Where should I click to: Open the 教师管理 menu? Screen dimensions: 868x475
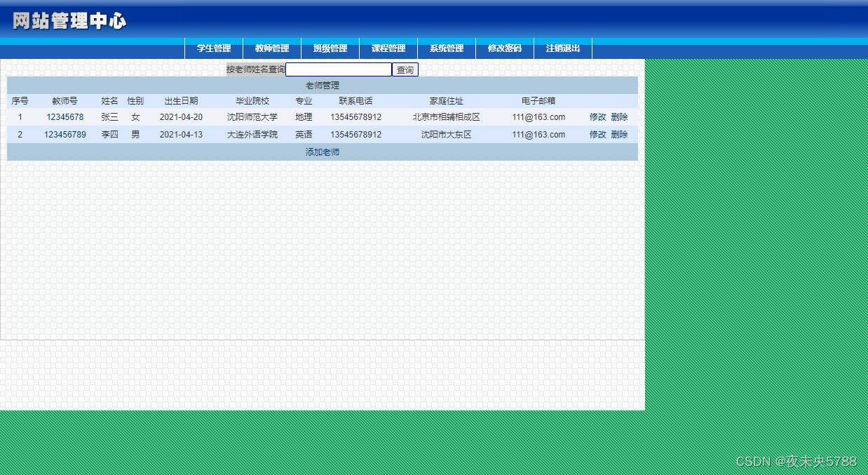(x=272, y=48)
